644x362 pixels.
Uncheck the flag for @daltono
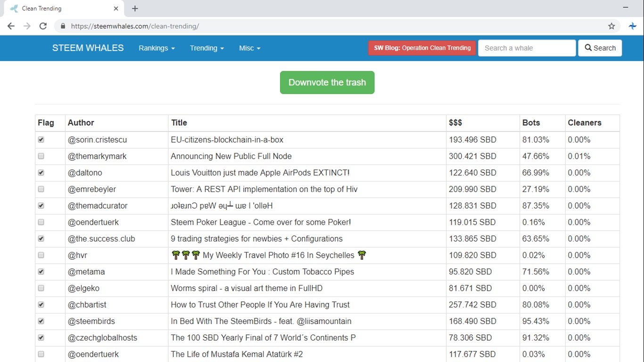click(41, 173)
